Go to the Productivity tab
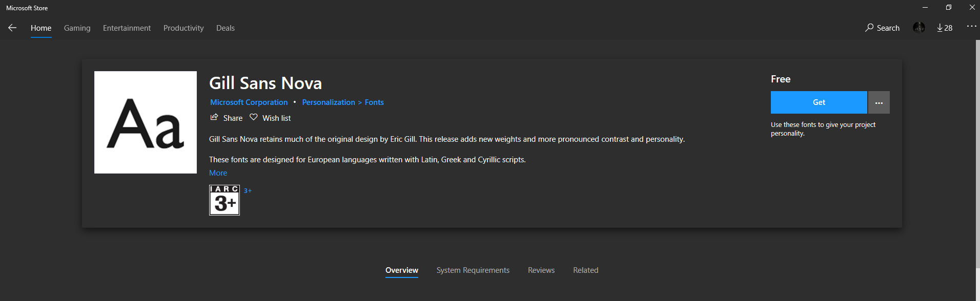The width and height of the screenshot is (980, 301). pos(183,28)
